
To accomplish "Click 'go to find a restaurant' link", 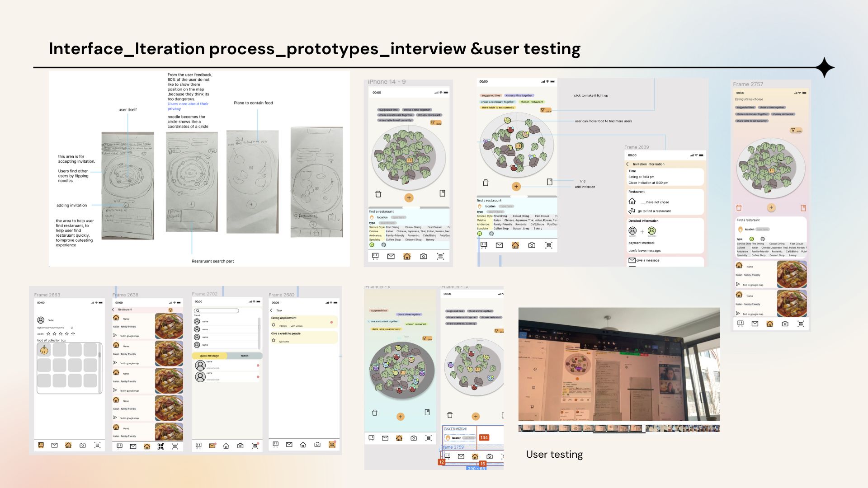I will point(654,211).
